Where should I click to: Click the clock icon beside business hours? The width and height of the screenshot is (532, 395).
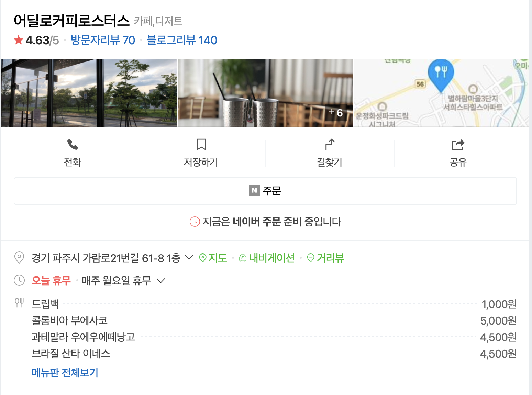click(19, 280)
